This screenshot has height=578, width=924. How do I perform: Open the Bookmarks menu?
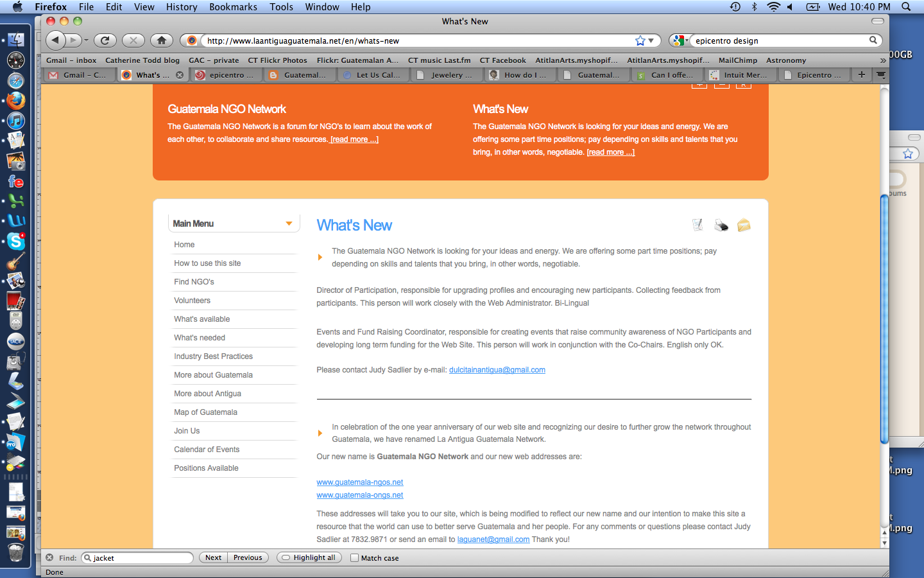point(233,6)
